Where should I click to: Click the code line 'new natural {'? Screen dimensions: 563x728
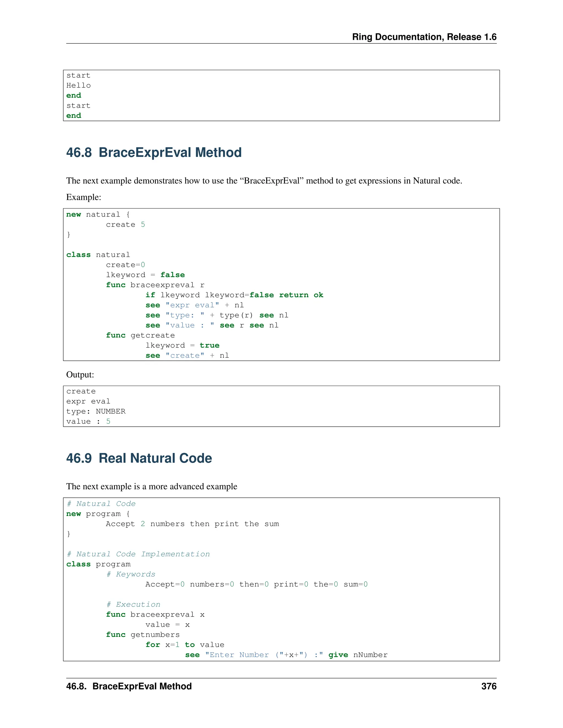(x=98, y=214)
